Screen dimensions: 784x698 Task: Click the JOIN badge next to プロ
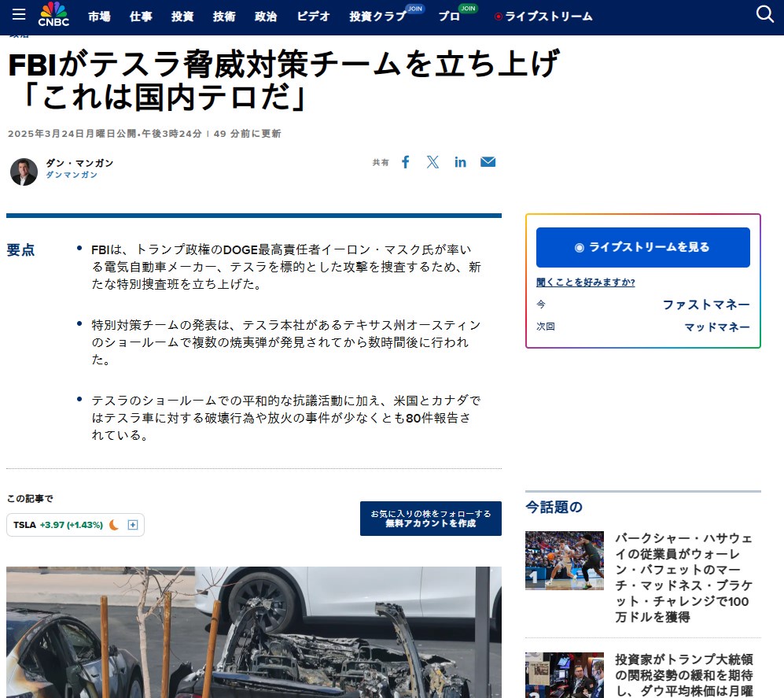tap(468, 9)
